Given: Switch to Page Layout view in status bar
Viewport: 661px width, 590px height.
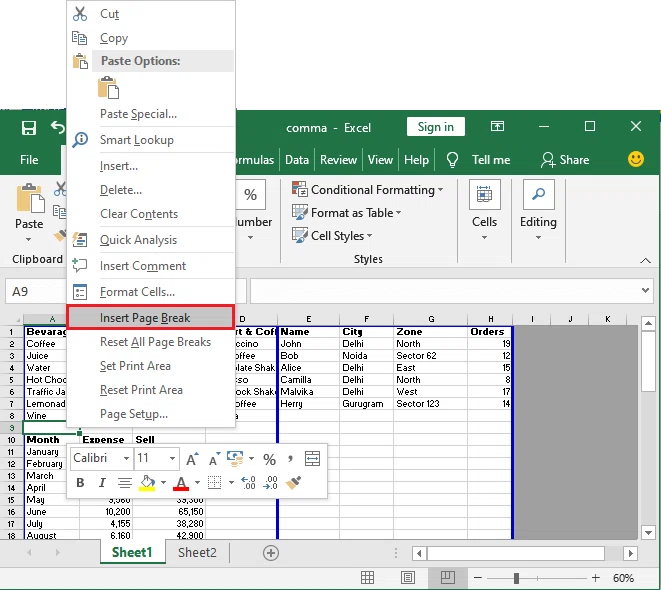Looking at the screenshot, I should pos(408,578).
